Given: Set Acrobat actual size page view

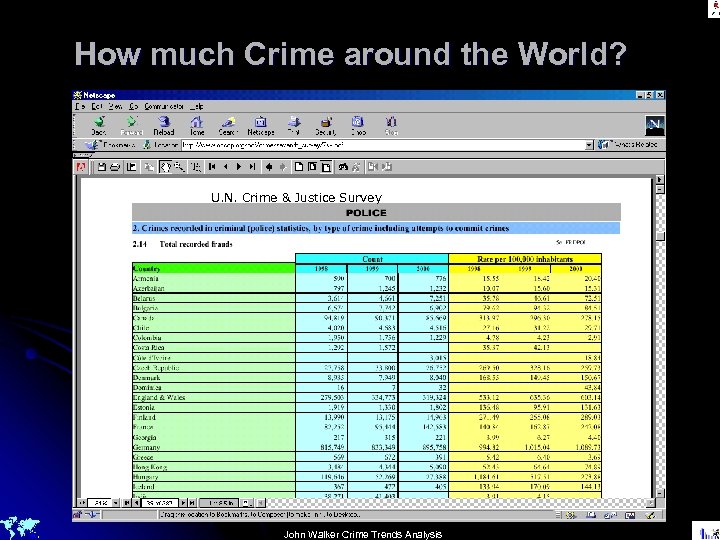Looking at the screenshot, I should [x=299, y=167].
